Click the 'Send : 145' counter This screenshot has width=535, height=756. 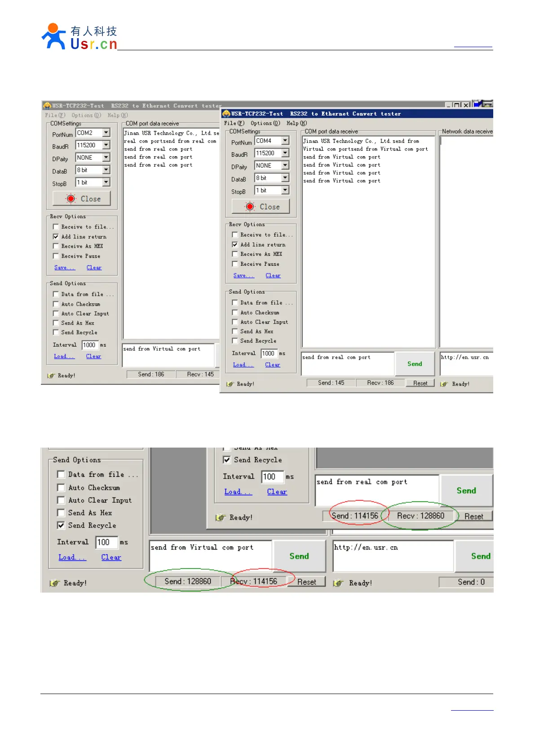[331, 382]
